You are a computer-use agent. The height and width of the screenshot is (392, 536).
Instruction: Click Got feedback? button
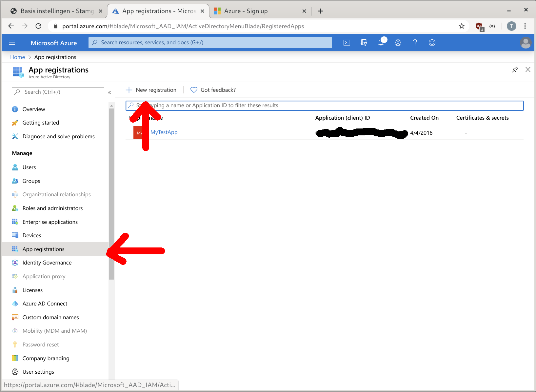213,90
